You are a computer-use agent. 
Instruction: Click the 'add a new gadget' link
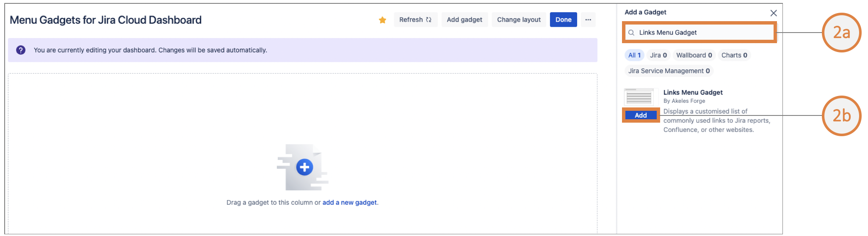point(349,203)
